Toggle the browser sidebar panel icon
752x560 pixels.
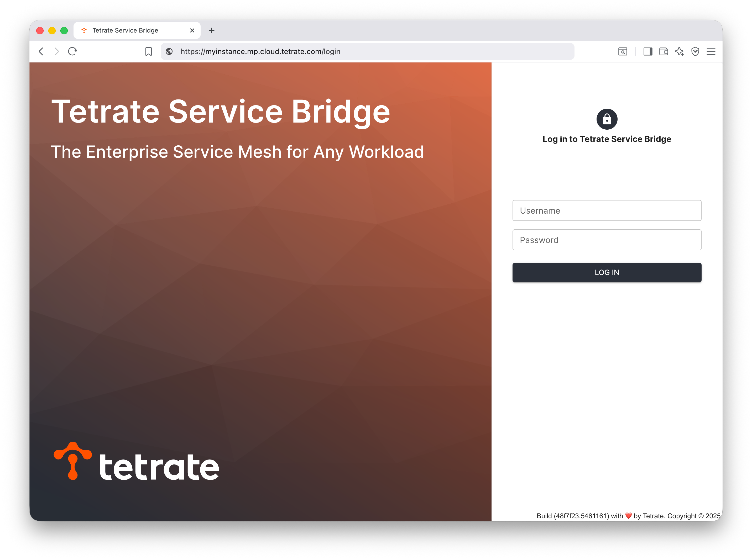tap(648, 51)
